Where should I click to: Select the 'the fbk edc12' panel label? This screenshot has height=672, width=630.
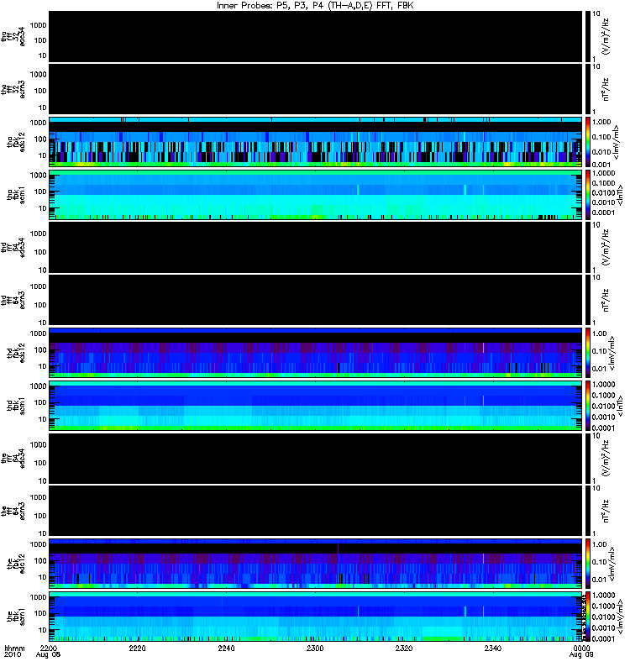click(16, 564)
